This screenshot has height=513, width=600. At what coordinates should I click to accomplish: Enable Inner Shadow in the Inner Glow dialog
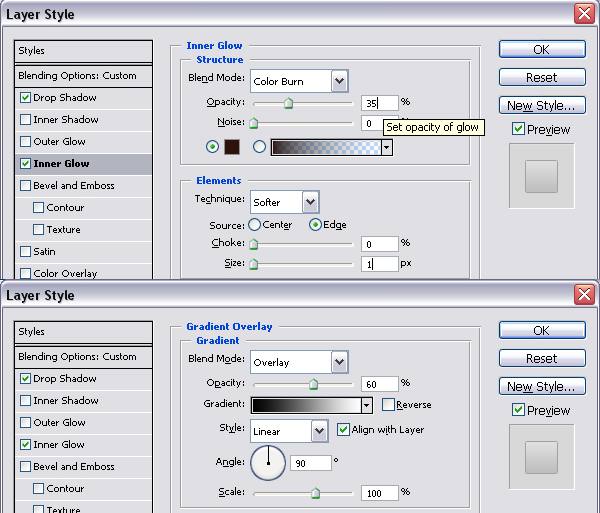point(25,119)
